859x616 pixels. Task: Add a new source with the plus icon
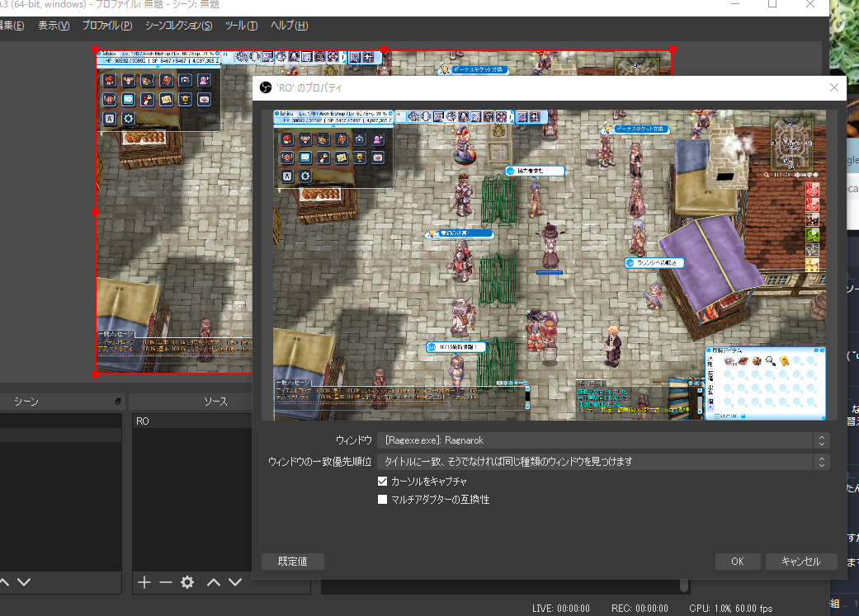coord(144,582)
